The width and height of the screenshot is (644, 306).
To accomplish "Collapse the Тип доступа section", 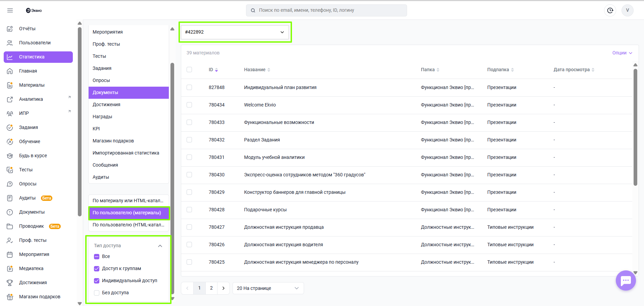I will (160, 246).
